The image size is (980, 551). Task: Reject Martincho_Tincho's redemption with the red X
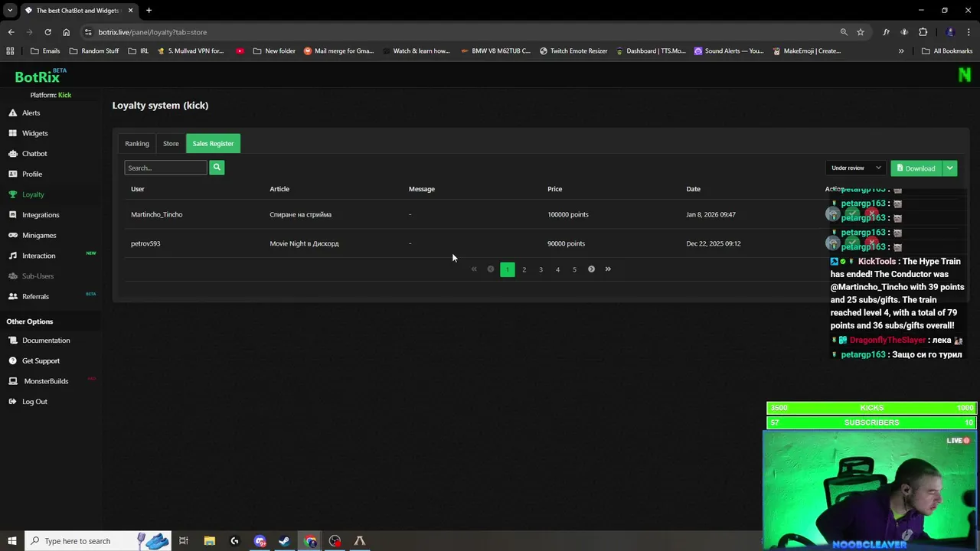point(871,214)
